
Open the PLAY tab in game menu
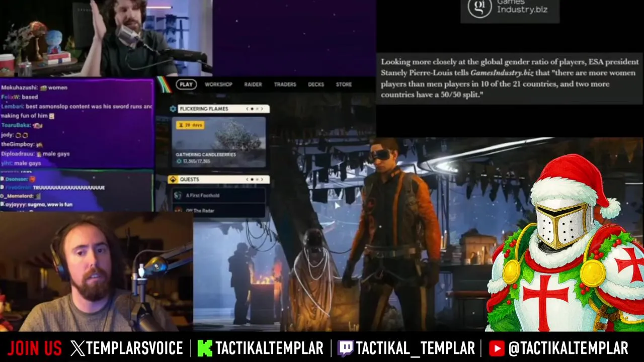(x=186, y=84)
